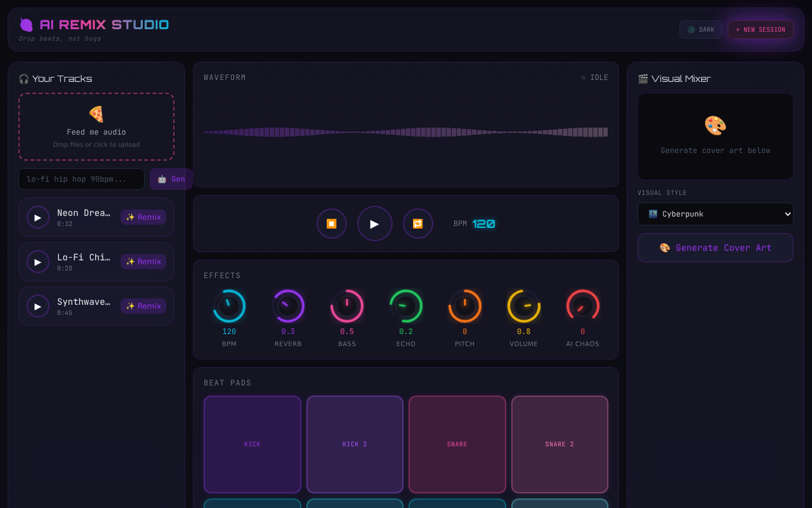This screenshot has height=508, width=812.
Task: Click the IDLE status indicator
Action: click(x=594, y=77)
